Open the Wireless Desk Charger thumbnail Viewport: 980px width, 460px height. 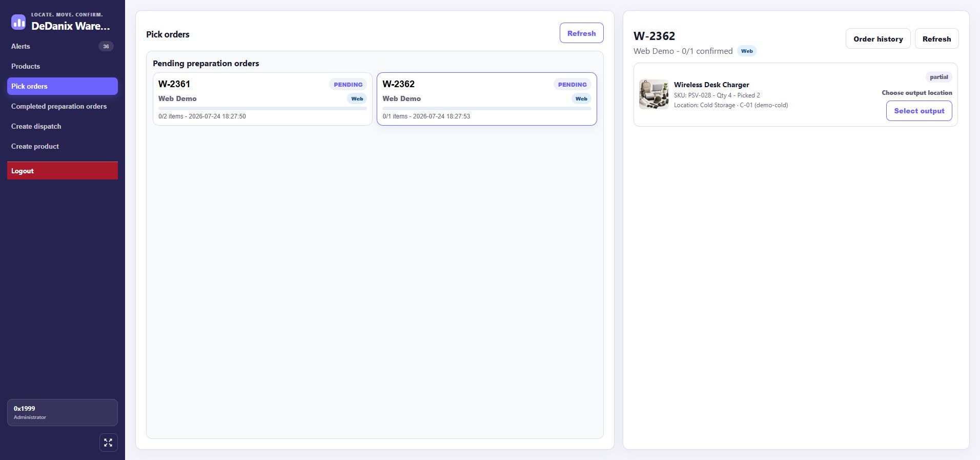pyautogui.click(x=654, y=94)
